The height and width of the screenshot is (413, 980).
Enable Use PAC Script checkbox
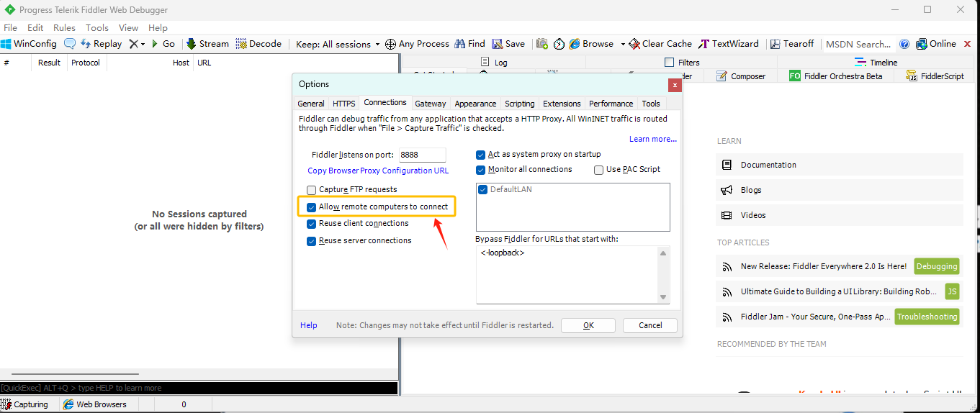coord(599,170)
